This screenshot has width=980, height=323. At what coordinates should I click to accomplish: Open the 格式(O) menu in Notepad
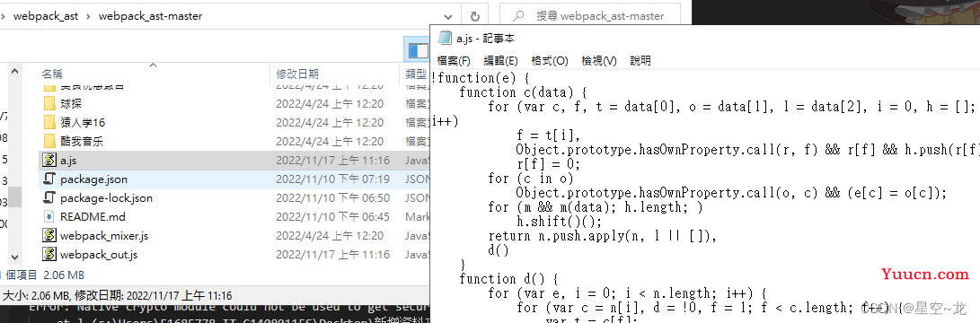[550, 61]
